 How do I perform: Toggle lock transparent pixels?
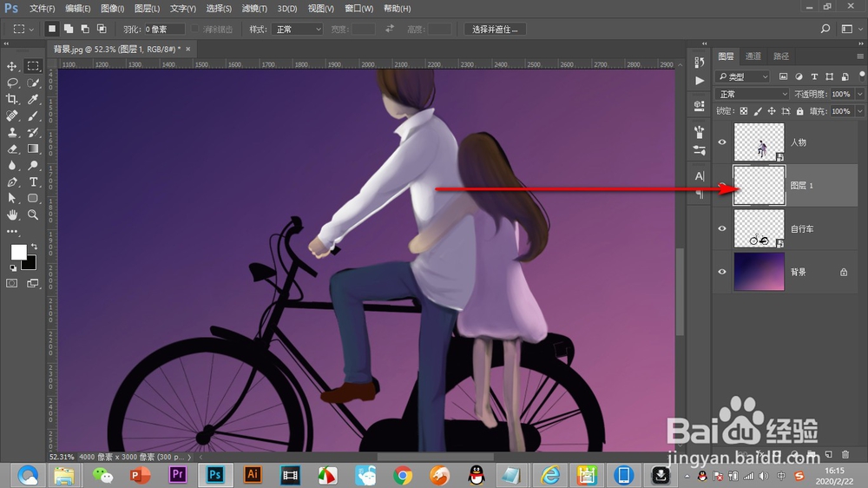coord(744,111)
